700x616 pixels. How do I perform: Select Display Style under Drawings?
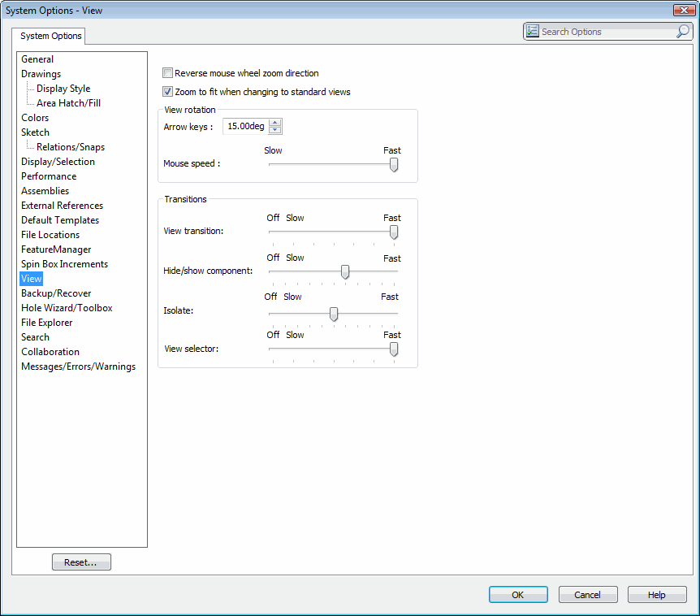tap(63, 89)
